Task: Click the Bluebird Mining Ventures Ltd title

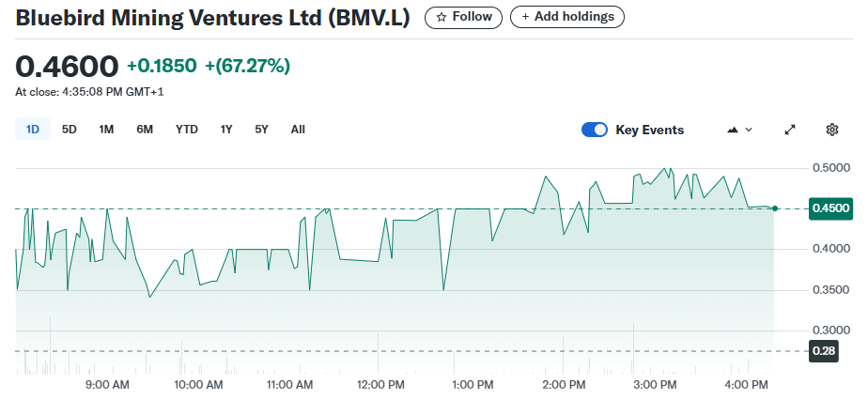Action: 212,18
